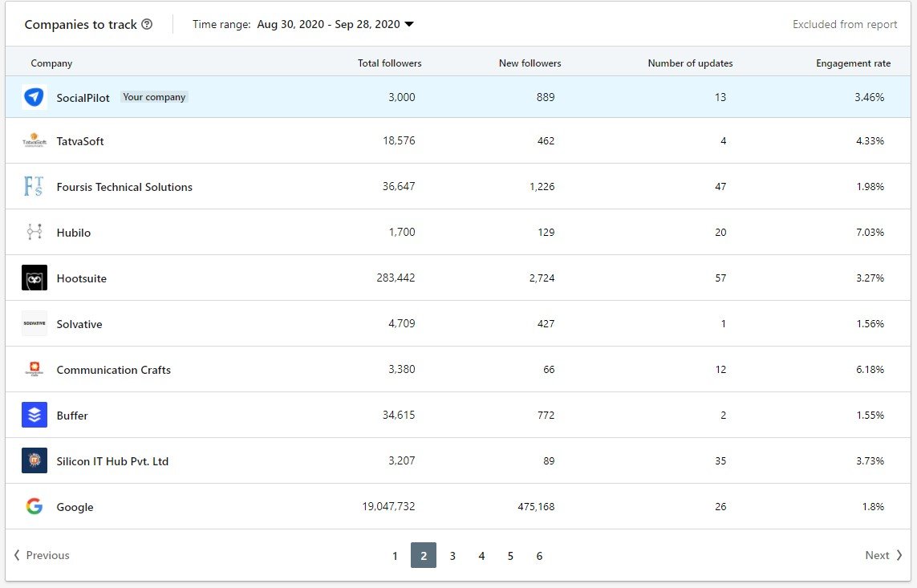Click the Buffer logo icon
Image resolution: width=917 pixels, height=588 pixels.
pos(34,415)
